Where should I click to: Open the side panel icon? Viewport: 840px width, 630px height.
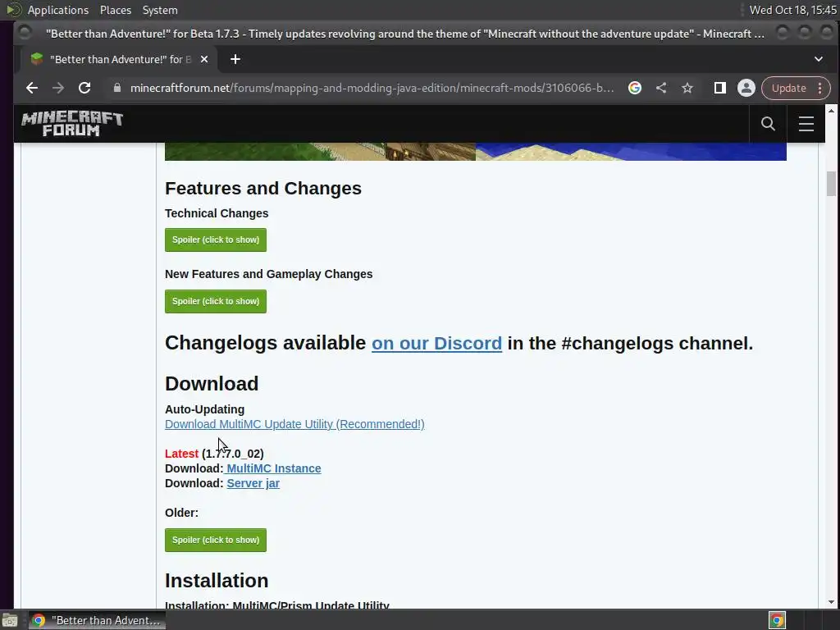(x=720, y=88)
